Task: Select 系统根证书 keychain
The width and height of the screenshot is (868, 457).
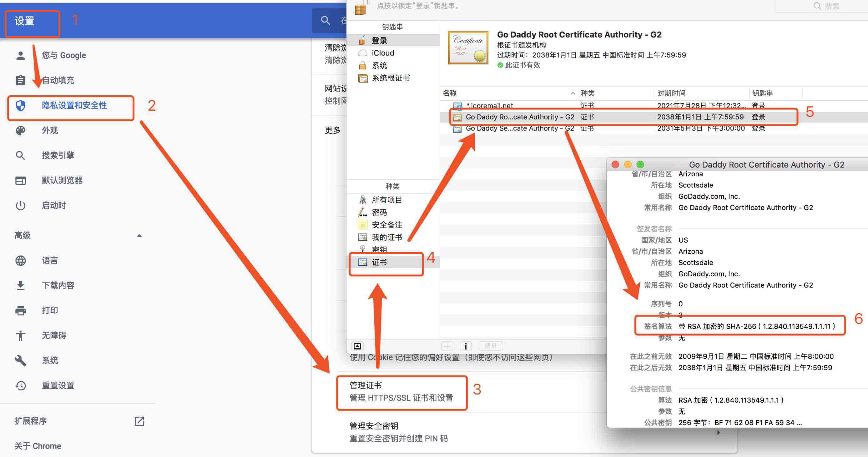Action: [x=393, y=78]
